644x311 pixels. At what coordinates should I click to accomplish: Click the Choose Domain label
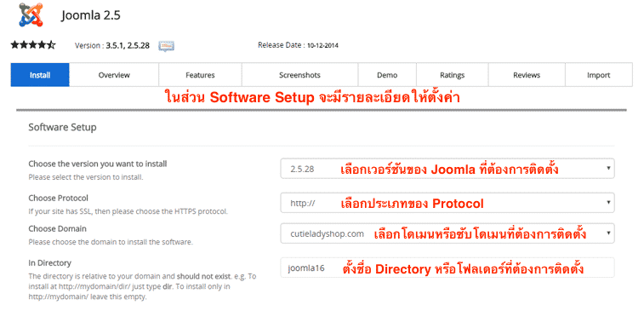(x=58, y=228)
